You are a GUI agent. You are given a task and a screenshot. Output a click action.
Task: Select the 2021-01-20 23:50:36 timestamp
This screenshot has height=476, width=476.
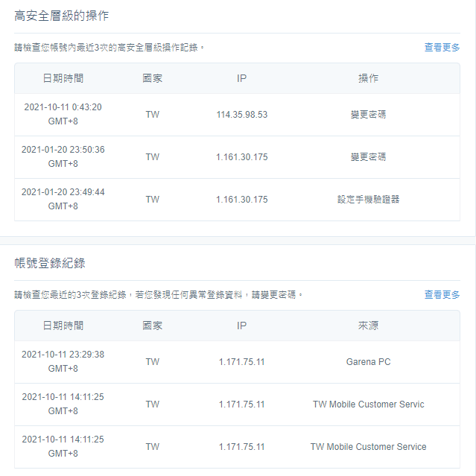(63, 150)
